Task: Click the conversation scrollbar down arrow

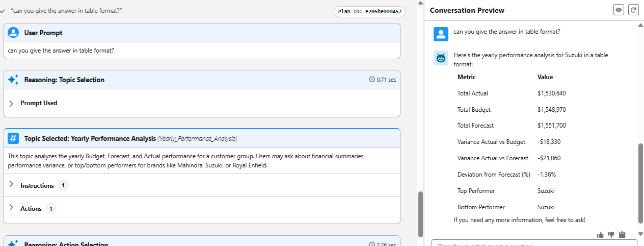Action: tap(640, 234)
